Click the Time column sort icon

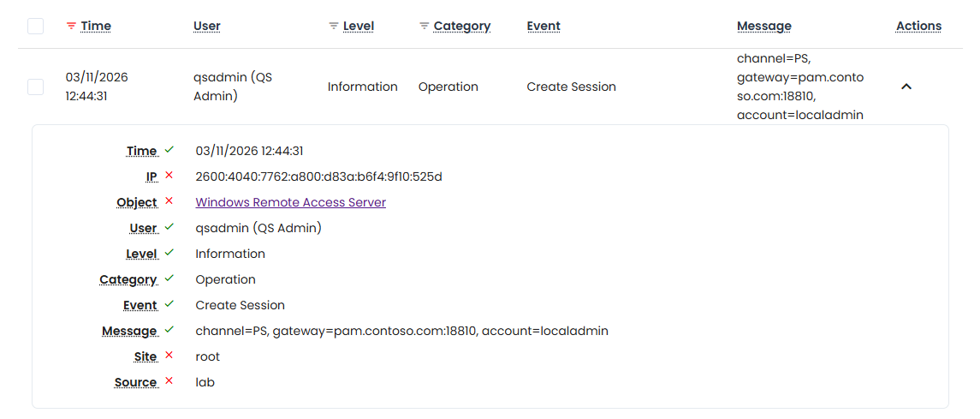(x=71, y=27)
